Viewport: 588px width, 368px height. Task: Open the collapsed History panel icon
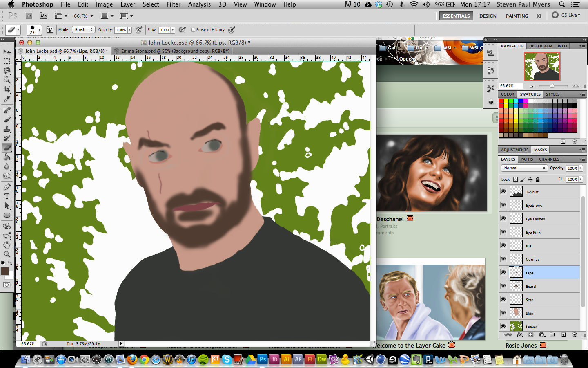(x=491, y=71)
